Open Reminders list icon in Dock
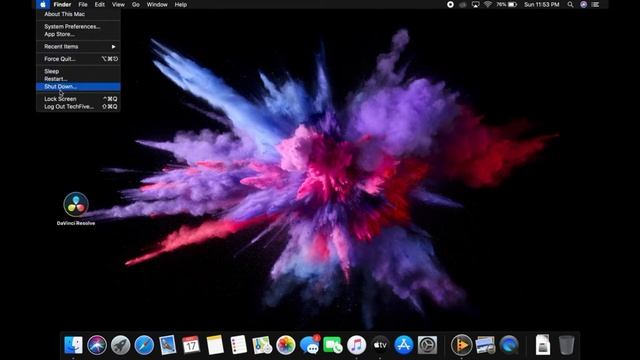The width and height of the screenshot is (640, 360). 238,345
